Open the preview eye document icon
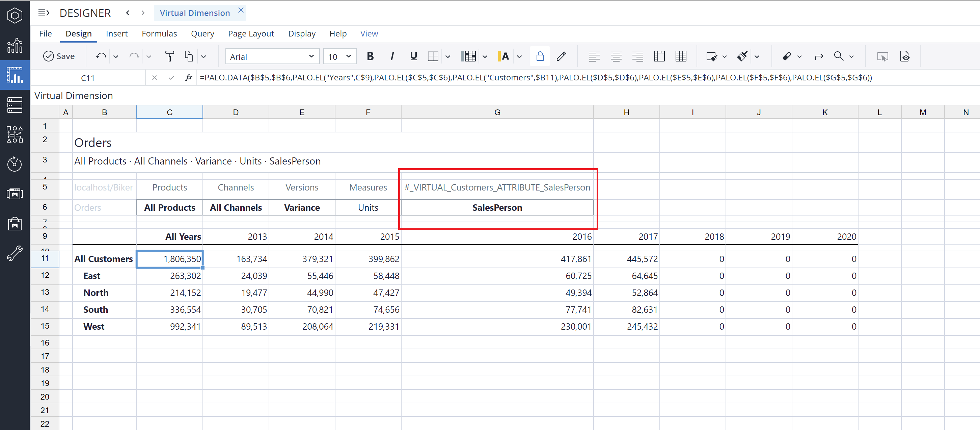980x430 pixels. tap(905, 56)
